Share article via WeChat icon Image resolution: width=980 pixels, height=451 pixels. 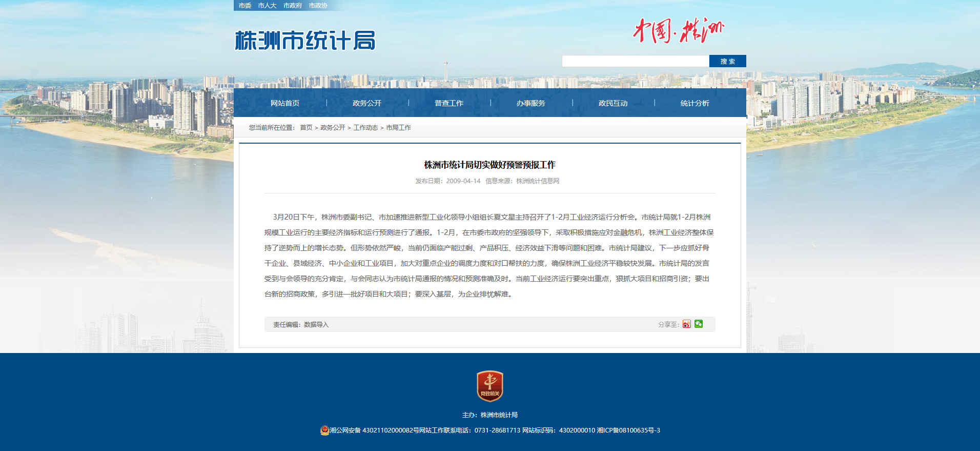coord(699,324)
